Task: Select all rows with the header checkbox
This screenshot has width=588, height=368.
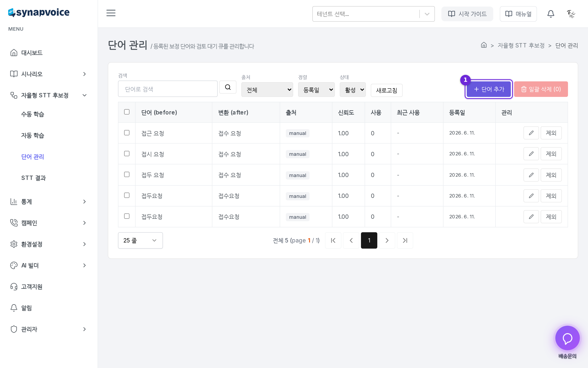Action: [127, 112]
